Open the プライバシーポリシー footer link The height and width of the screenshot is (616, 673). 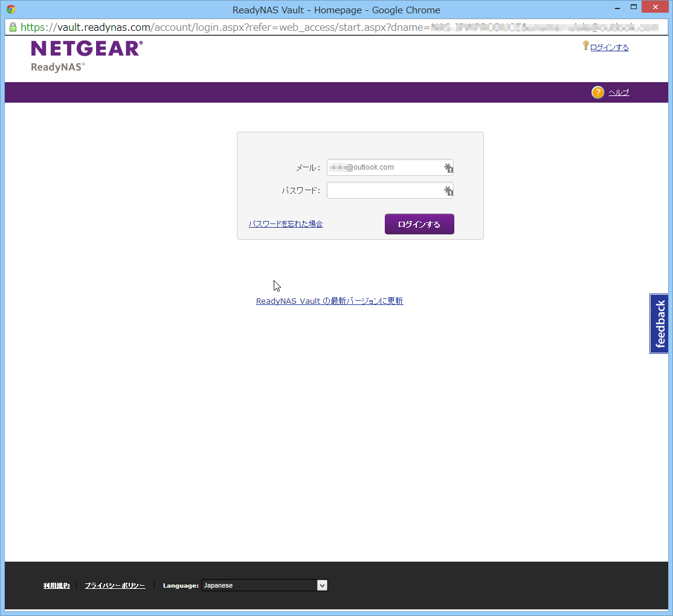[115, 586]
